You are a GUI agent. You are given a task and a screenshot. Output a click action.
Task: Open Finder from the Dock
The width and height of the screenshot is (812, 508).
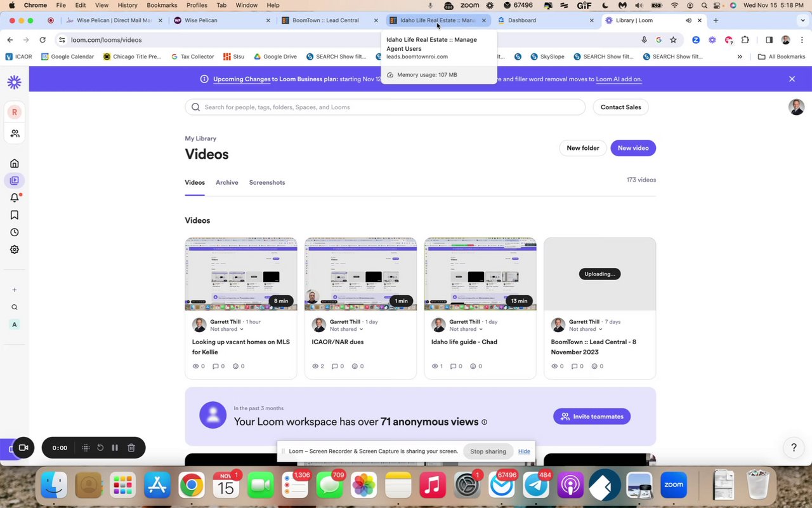pos(54,486)
